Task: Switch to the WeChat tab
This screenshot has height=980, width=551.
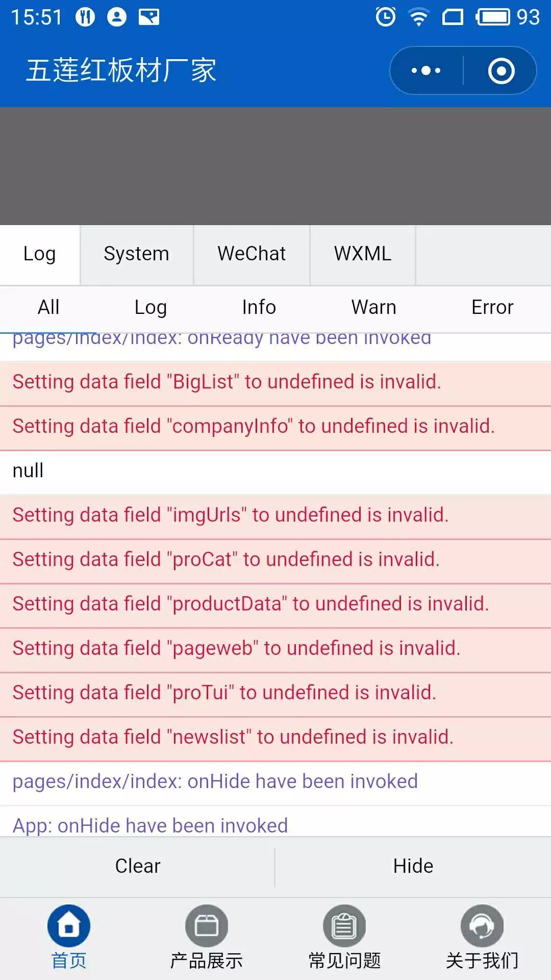Action: [x=252, y=254]
